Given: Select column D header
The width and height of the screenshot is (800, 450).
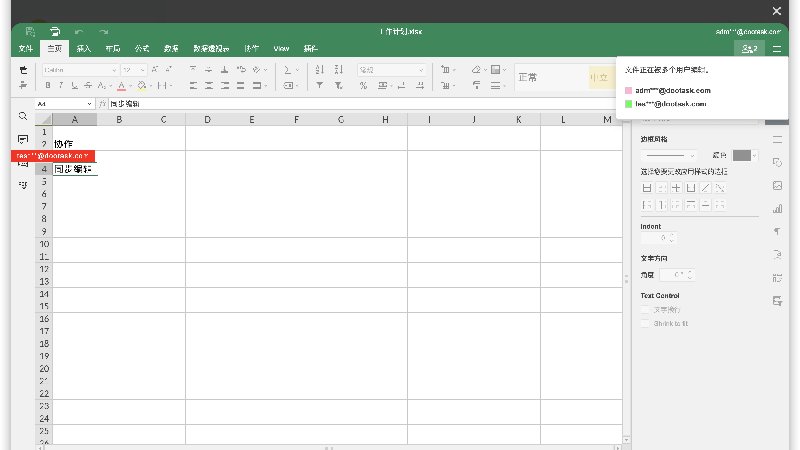Looking at the screenshot, I should [208, 119].
